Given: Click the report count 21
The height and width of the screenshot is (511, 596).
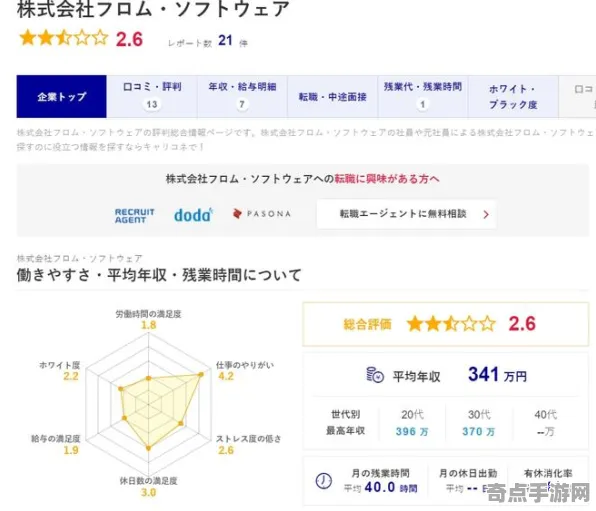Looking at the screenshot, I should tap(225, 40).
